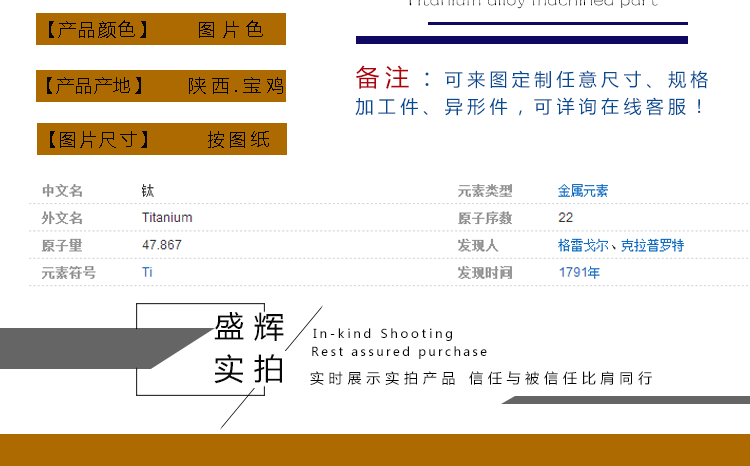This screenshot has height=466, width=750.
Task: Click the In-kind Shooting text
Action: coord(383,334)
